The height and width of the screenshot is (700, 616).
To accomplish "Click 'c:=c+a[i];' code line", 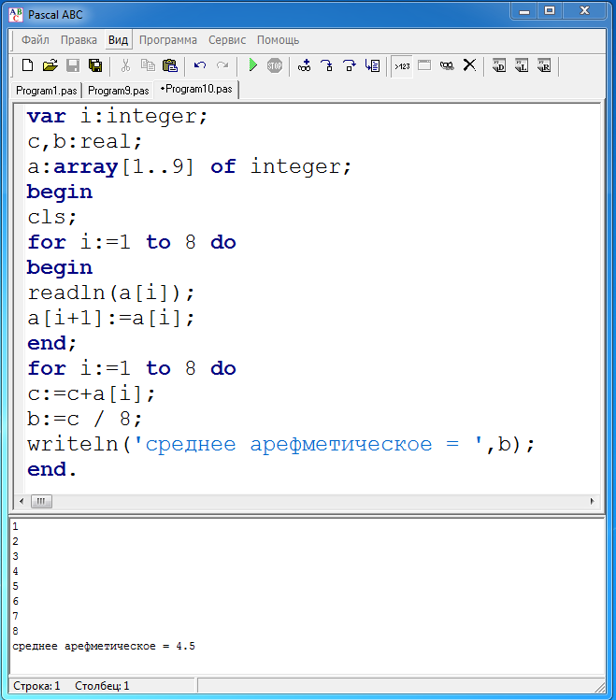I will [x=91, y=393].
